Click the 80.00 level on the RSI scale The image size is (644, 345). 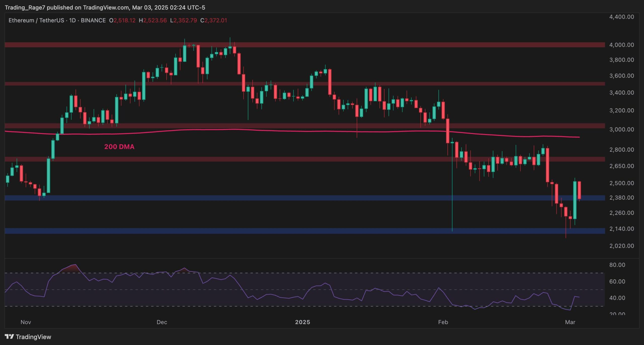tap(617, 265)
